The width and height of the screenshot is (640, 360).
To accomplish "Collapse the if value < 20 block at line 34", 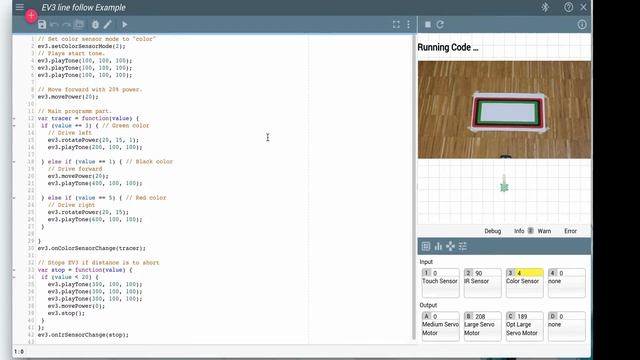I will click(14, 277).
